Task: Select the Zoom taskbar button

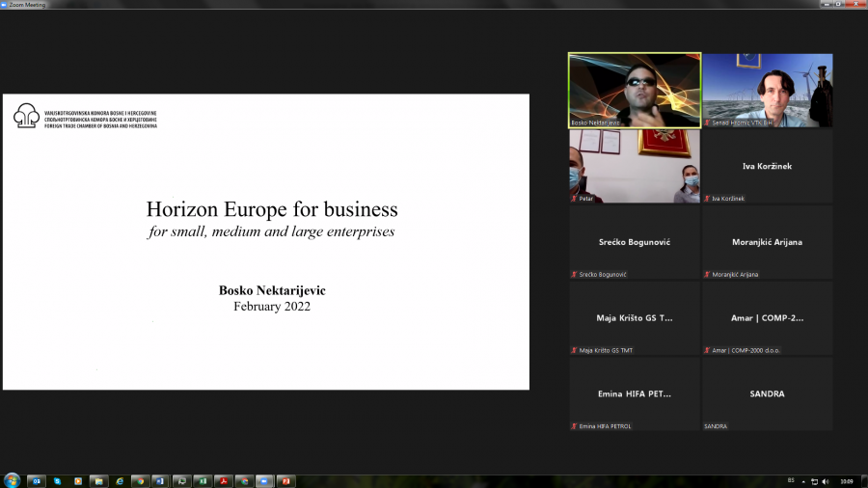Action: click(x=264, y=481)
